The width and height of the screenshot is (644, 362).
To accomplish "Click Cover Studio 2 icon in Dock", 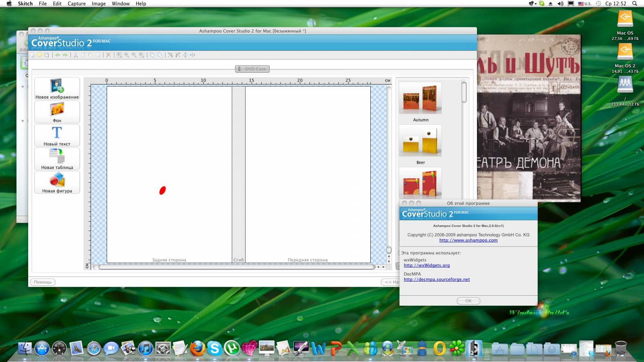I will click(474, 348).
